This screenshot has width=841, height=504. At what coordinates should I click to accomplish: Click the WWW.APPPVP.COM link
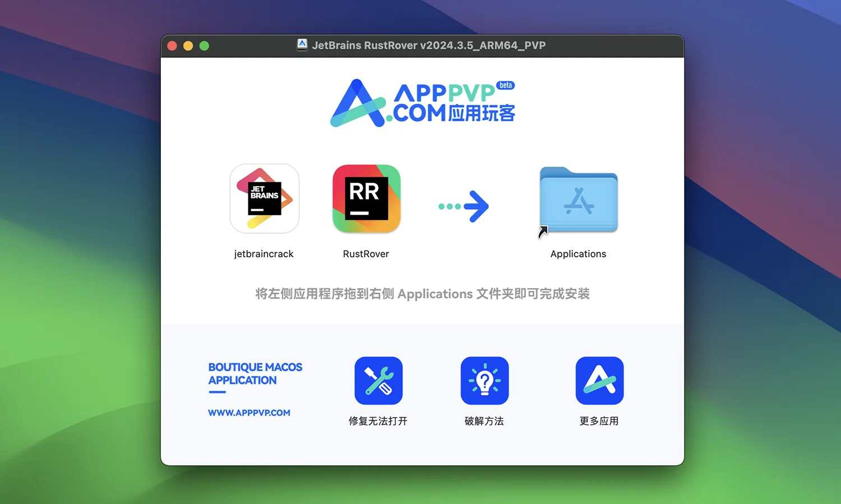tap(249, 413)
